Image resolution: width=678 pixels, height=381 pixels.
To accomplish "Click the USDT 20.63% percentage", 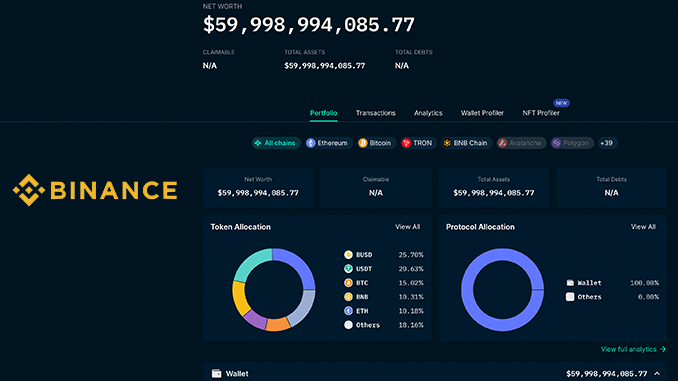I will tap(411, 269).
